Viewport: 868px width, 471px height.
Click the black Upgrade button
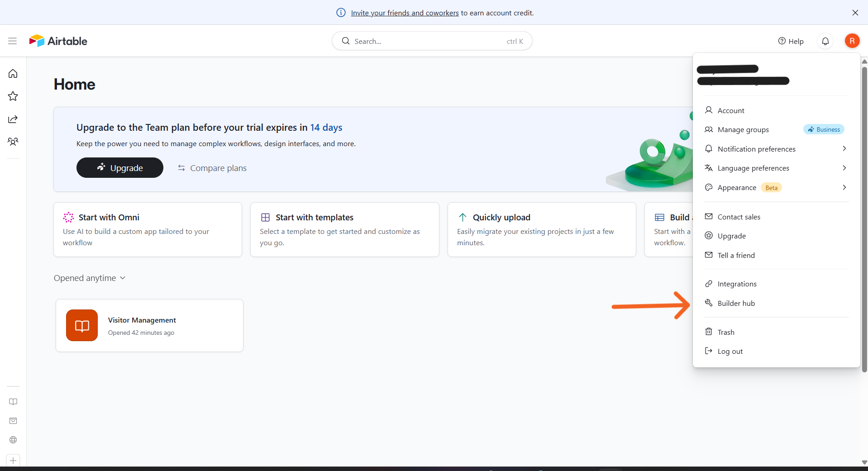tap(120, 168)
